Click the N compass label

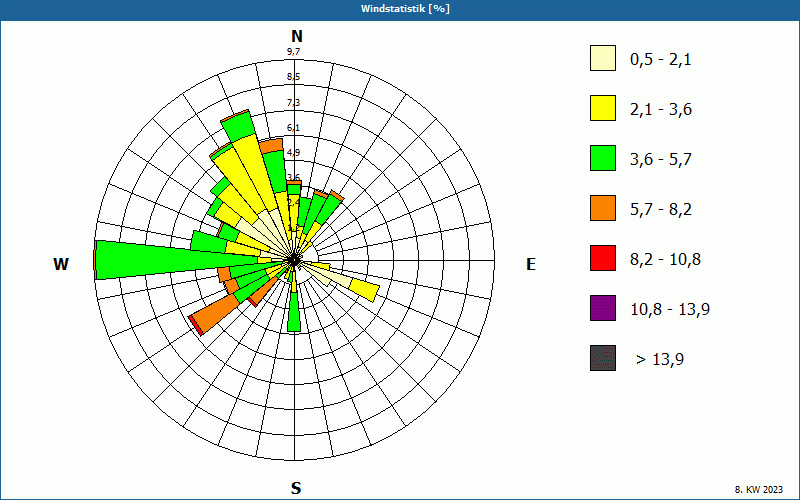(296, 36)
